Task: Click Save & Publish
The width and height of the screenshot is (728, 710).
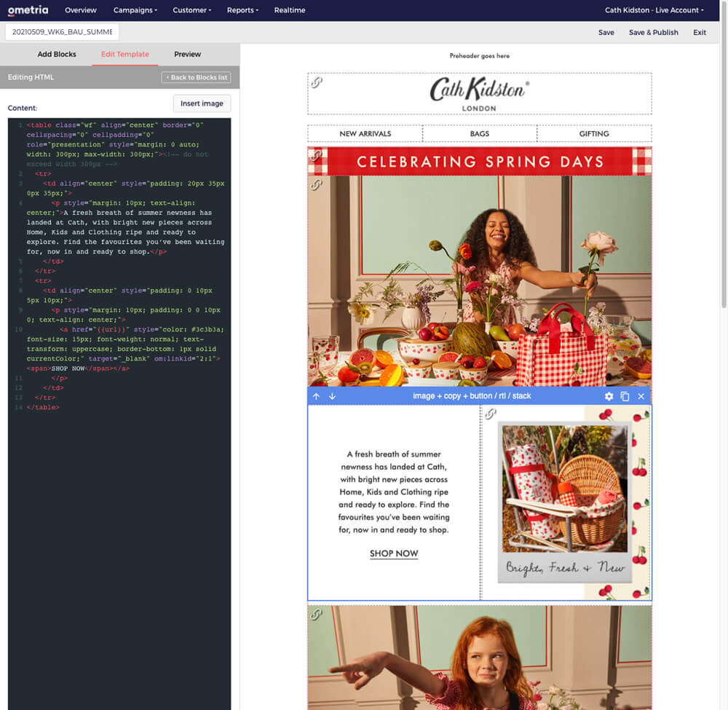Action: coord(653,32)
